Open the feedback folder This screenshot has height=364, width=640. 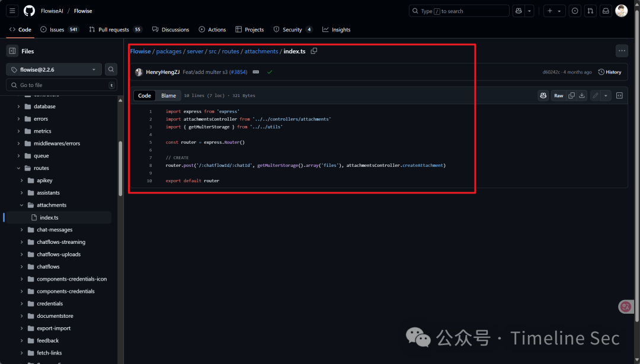(48, 341)
